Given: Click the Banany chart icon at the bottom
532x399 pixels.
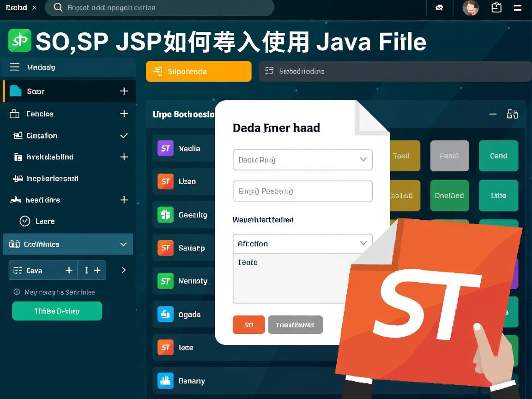Looking at the screenshot, I should coord(165,381).
